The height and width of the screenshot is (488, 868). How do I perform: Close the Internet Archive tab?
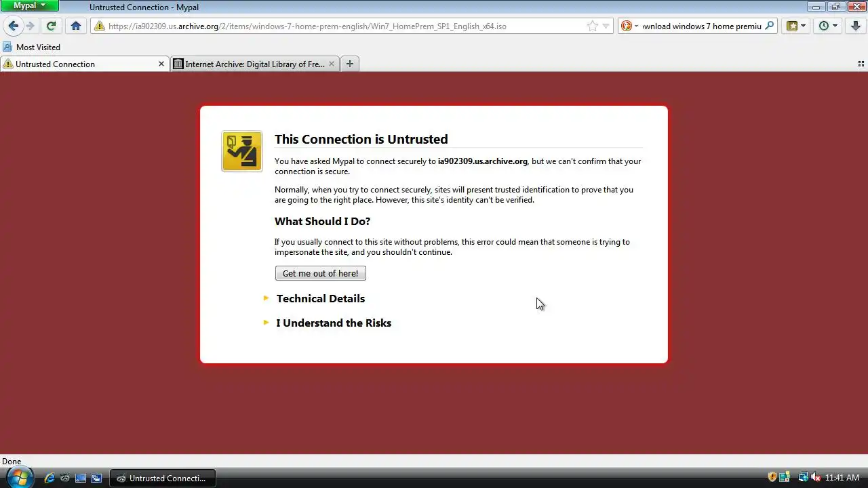point(332,64)
